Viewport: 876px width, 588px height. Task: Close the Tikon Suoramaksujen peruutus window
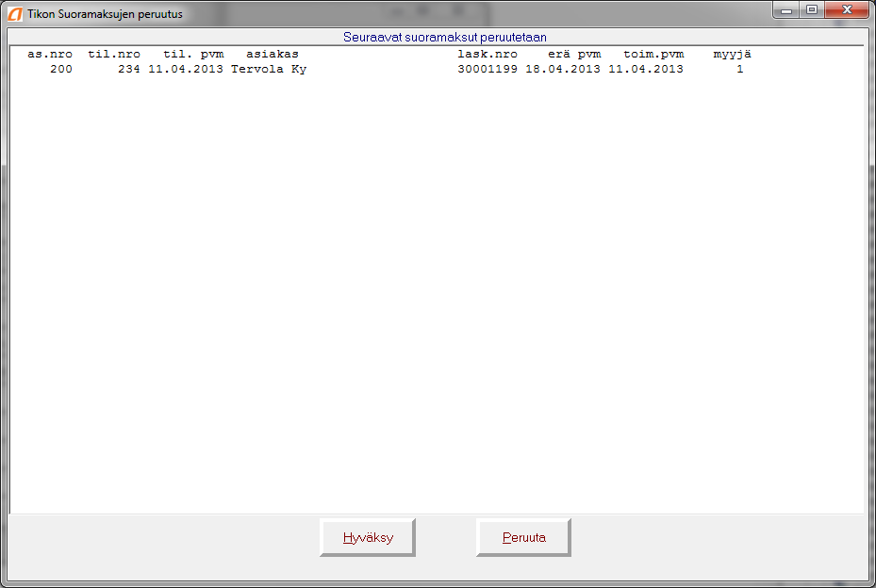[847, 10]
